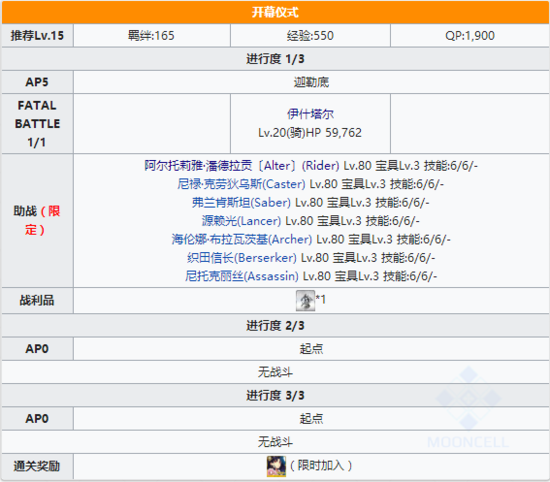Click the QP:1,900 reward cell
This screenshot has width=550, height=482.
tap(470, 35)
